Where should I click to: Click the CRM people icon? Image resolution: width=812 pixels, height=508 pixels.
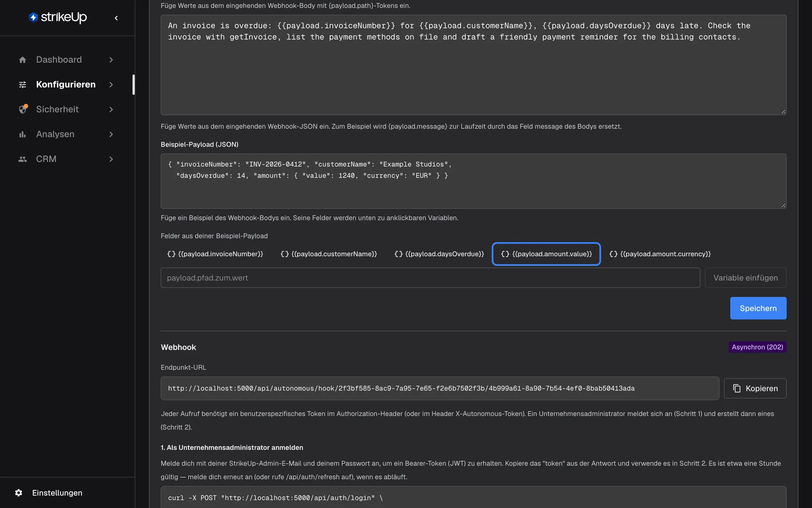[x=23, y=159]
